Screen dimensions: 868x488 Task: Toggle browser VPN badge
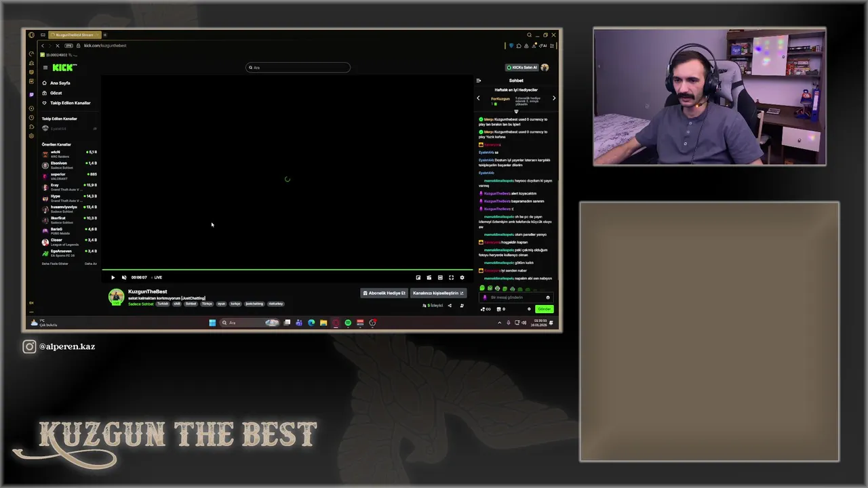coord(68,45)
